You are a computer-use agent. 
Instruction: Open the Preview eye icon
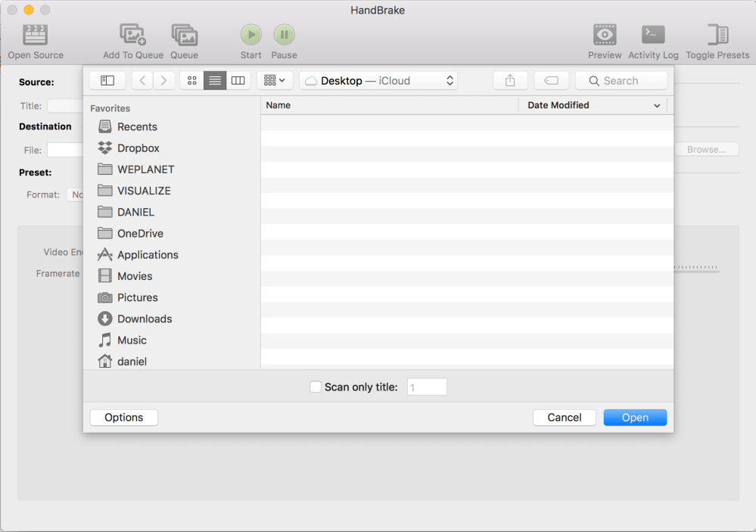[605, 36]
